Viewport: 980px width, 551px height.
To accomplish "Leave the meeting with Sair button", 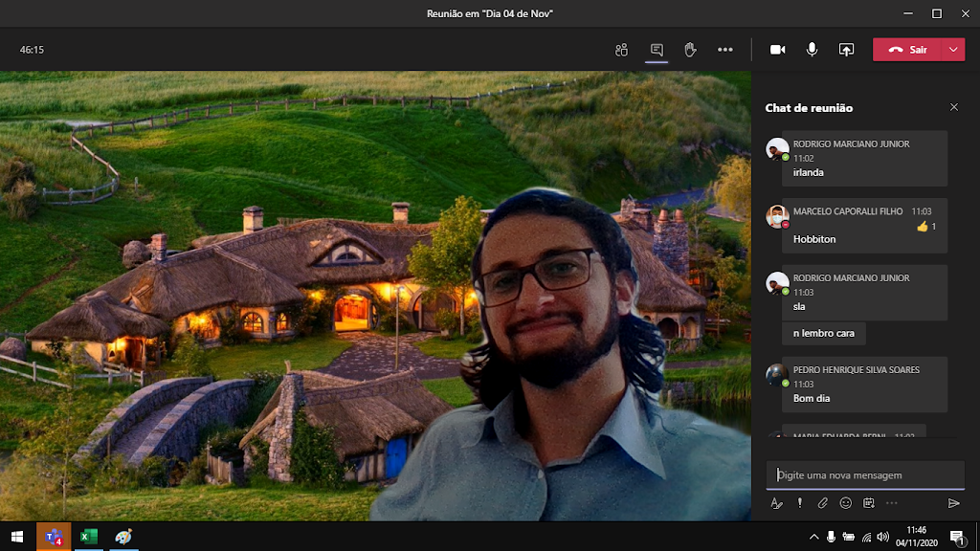I will (907, 50).
